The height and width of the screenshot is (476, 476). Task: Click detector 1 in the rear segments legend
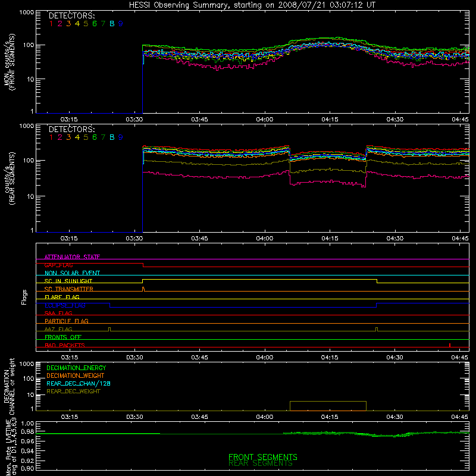(x=51, y=137)
